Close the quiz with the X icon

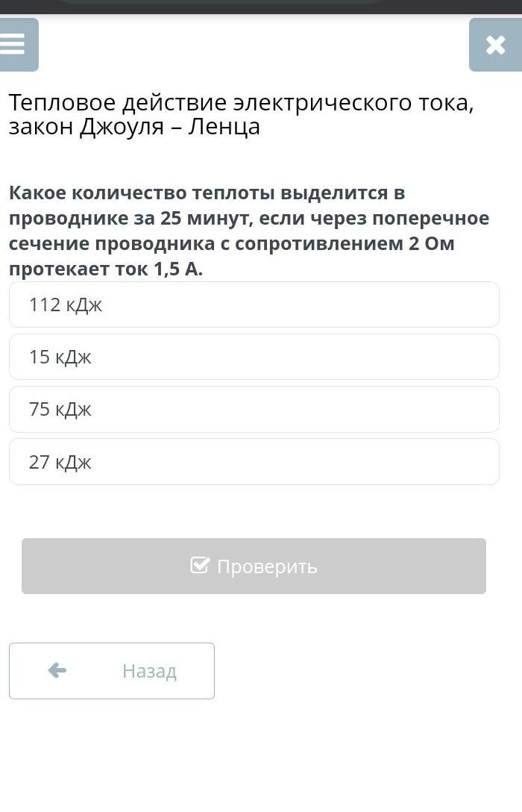coord(495,45)
